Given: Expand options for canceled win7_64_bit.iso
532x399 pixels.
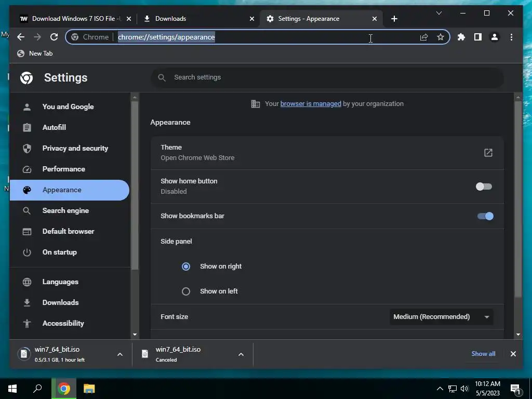Looking at the screenshot, I should [241, 354].
